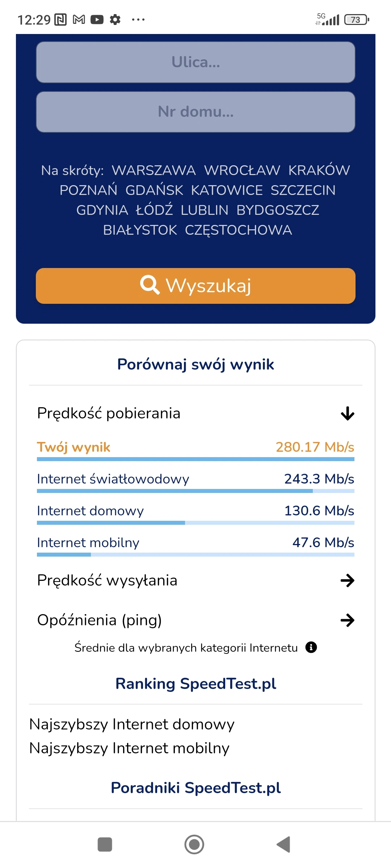Tap the Gmail notification icon in status bar
This screenshot has height=868, width=391.
tap(79, 20)
